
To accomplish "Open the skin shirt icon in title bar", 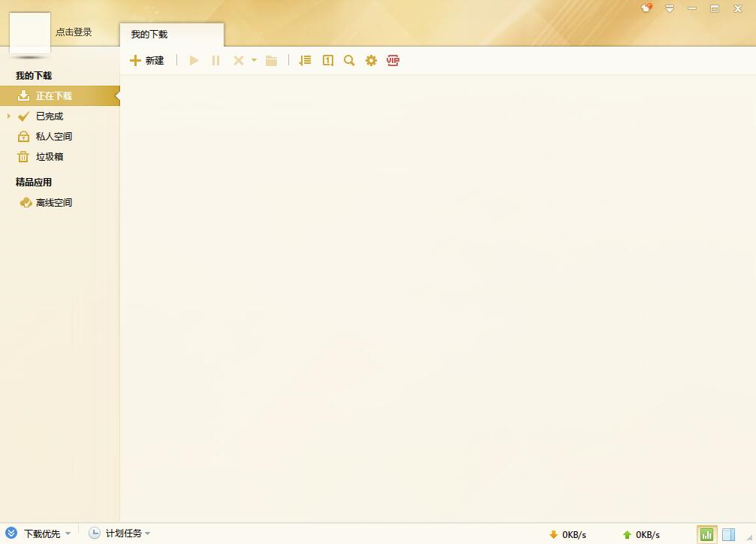I will [x=646, y=8].
